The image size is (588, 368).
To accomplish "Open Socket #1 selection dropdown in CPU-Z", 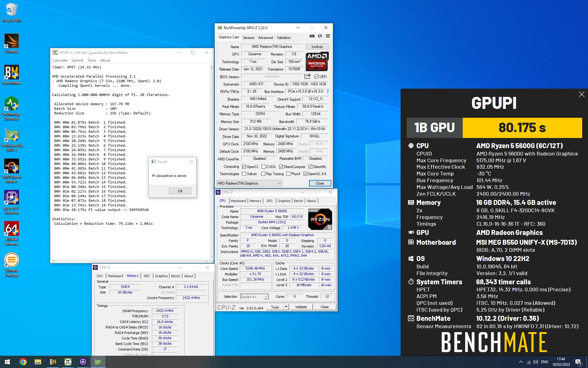I will (x=254, y=297).
